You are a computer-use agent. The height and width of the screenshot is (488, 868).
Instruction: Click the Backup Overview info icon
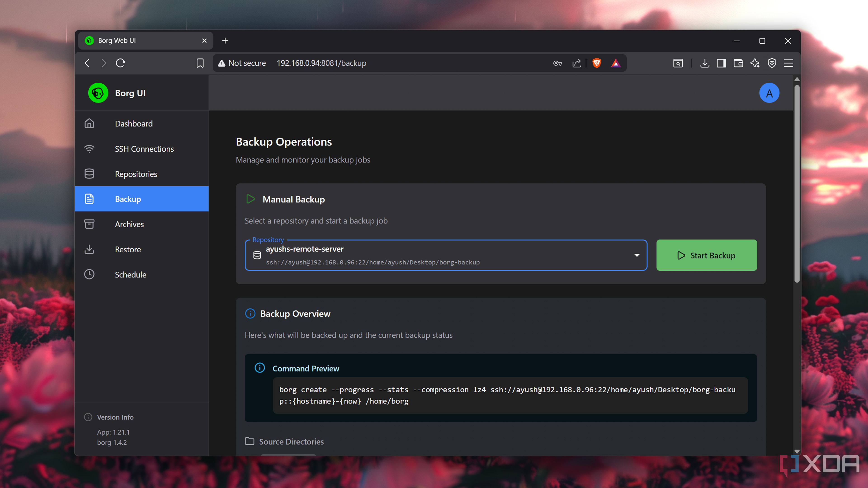[250, 314]
